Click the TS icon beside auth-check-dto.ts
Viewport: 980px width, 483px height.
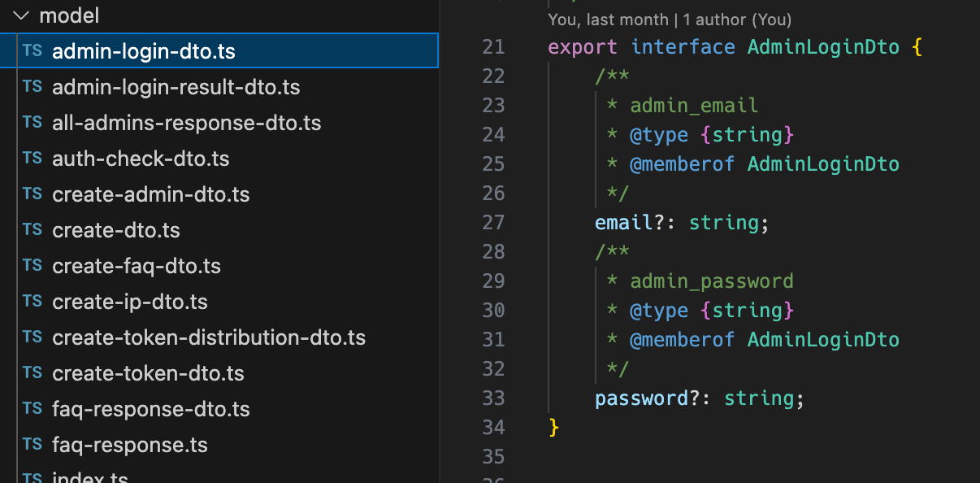tap(31, 158)
